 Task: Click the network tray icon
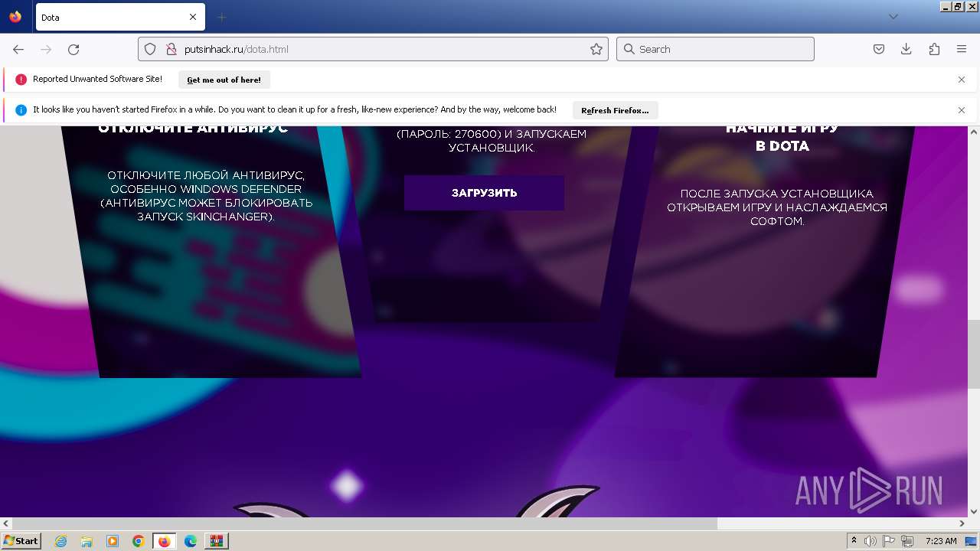click(x=907, y=541)
